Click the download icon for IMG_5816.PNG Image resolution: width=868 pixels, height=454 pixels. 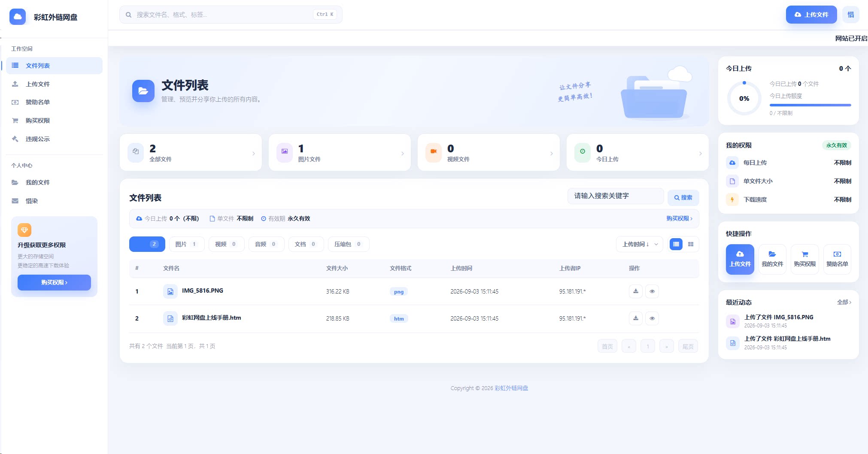636,291
